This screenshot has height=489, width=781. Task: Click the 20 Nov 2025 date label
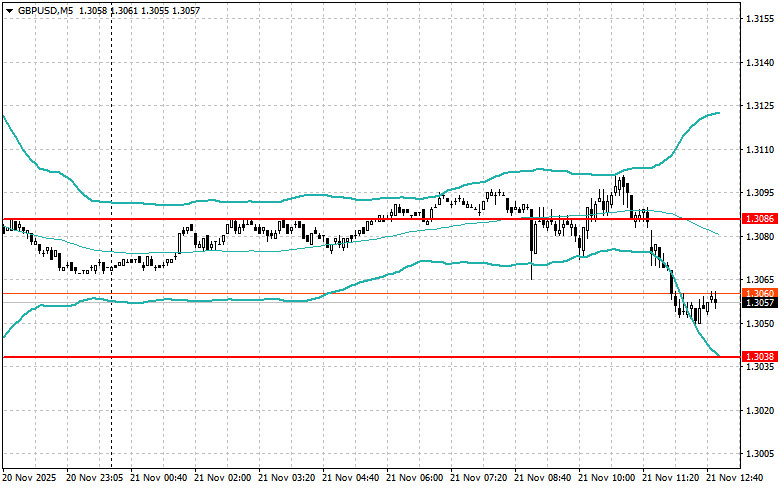[30, 478]
